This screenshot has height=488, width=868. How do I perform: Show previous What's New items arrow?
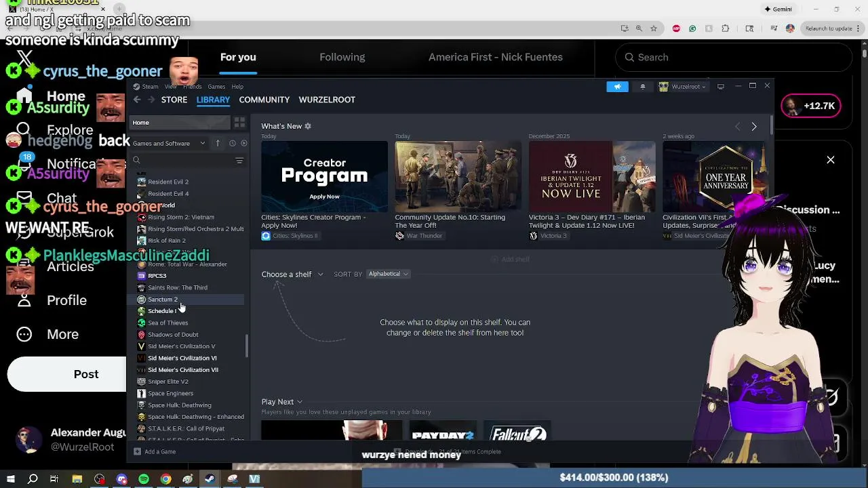coord(738,127)
